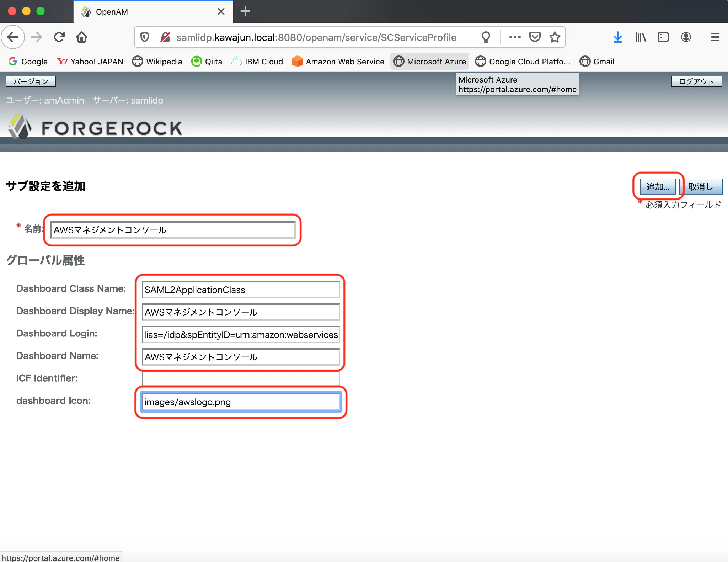Screen dimensions: 728x562
Task: Open the IBM Cloud bookmark
Action: [257, 62]
